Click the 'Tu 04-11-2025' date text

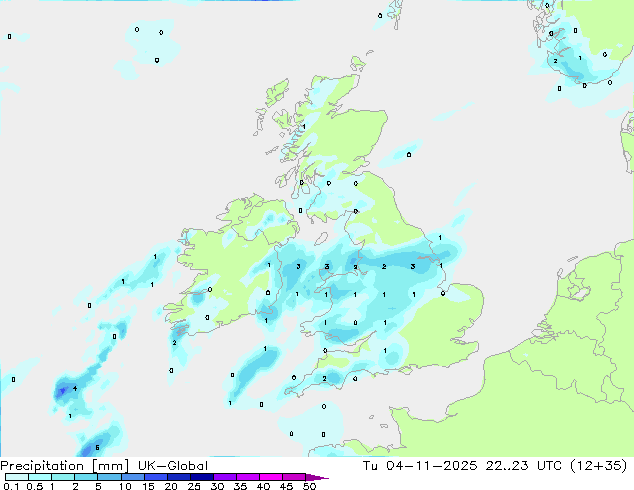pos(420,466)
